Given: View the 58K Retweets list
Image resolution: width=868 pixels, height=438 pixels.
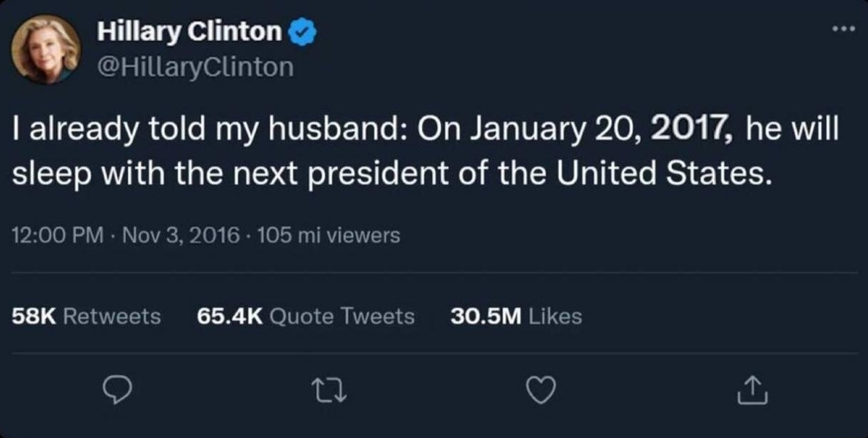Looking at the screenshot, I should pyautogui.click(x=86, y=316).
